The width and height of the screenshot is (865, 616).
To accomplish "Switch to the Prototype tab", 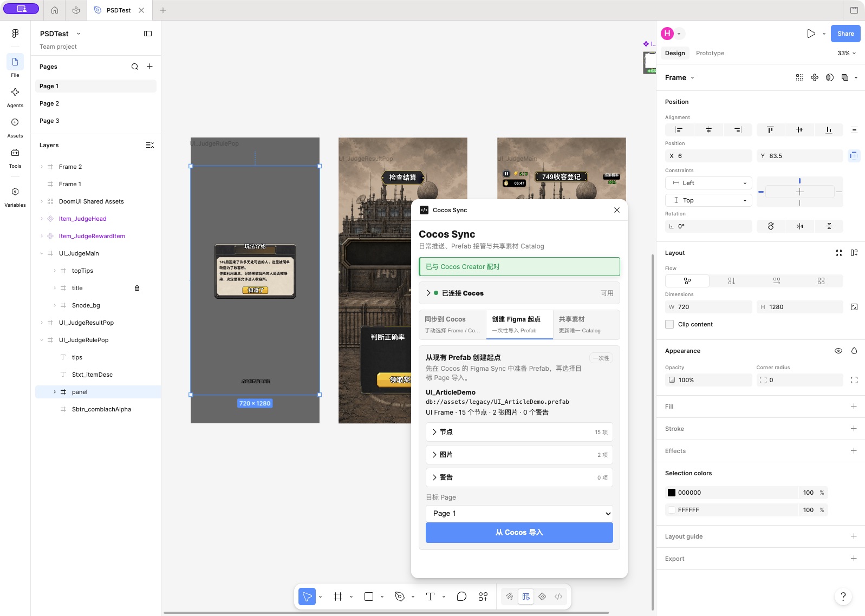I will point(710,53).
